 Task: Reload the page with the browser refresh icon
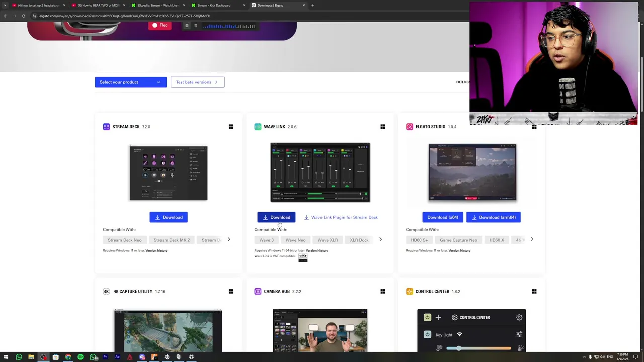point(23,16)
